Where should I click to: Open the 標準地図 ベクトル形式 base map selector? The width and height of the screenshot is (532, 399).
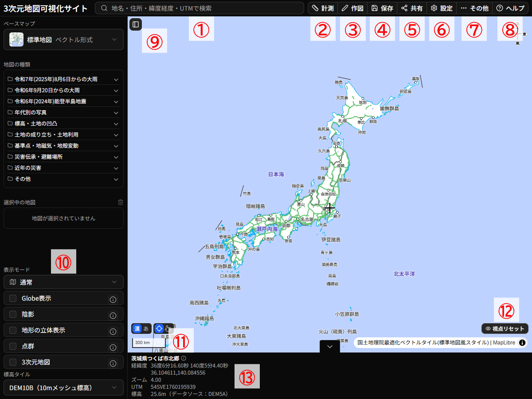click(x=63, y=39)
